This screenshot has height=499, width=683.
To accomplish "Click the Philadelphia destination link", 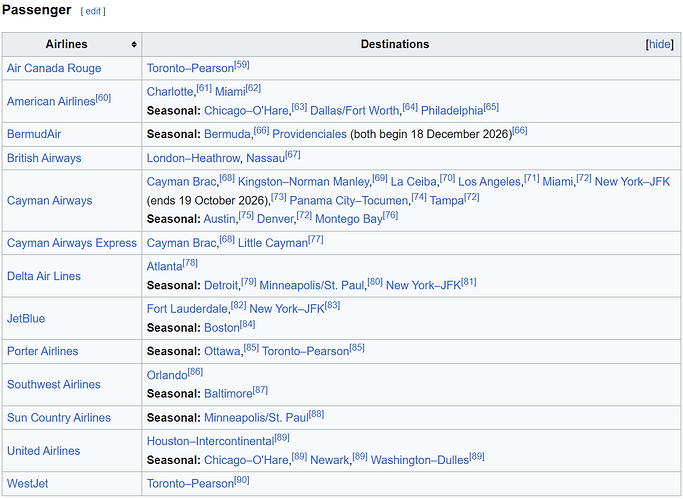I will (x=452, y=111).
